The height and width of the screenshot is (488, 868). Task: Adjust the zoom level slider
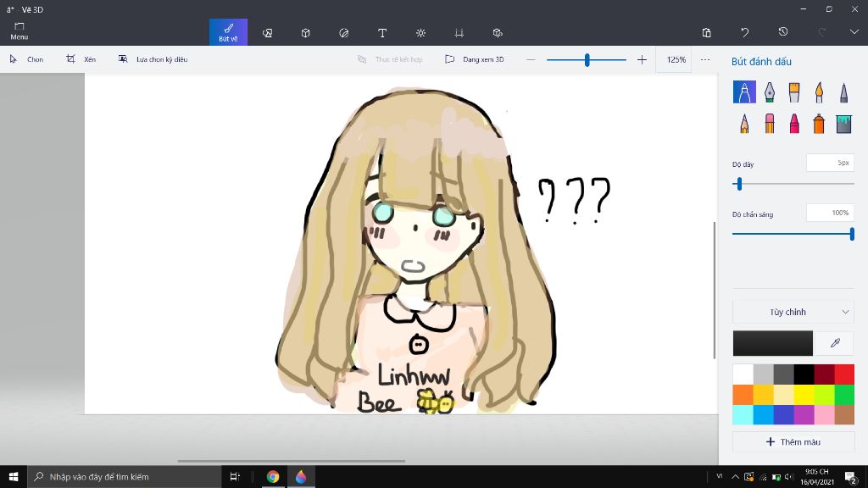587,59
